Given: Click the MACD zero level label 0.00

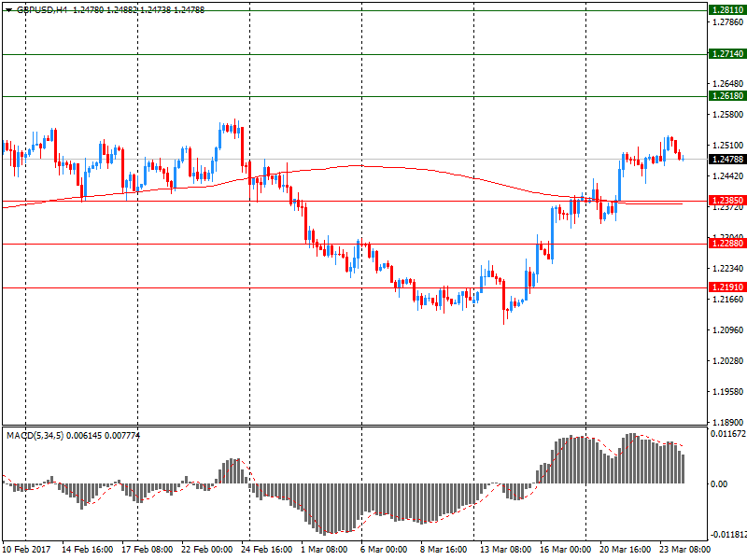Looking at the screenshot, I should [x=719, y=484].
